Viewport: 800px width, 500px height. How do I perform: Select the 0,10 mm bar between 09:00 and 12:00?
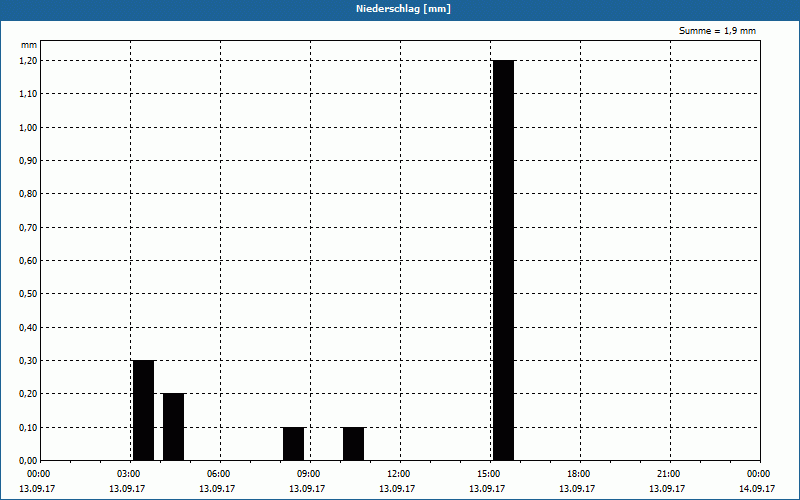point(354,444)
